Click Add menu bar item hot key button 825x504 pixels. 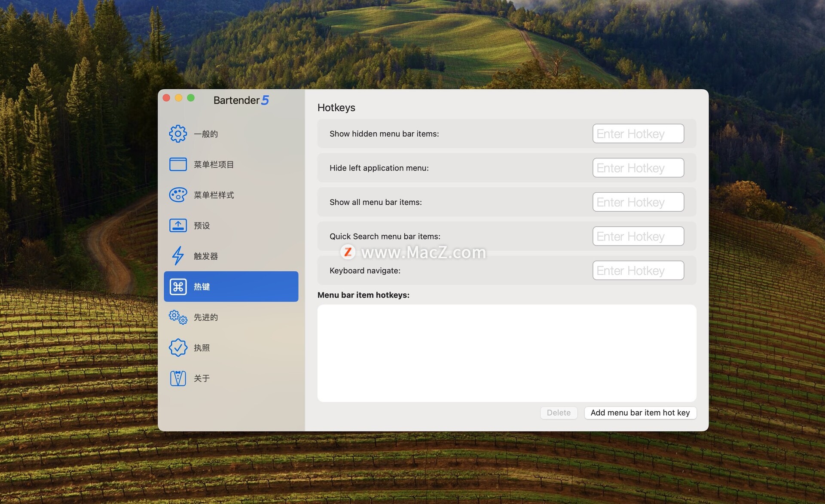(640, 413)
